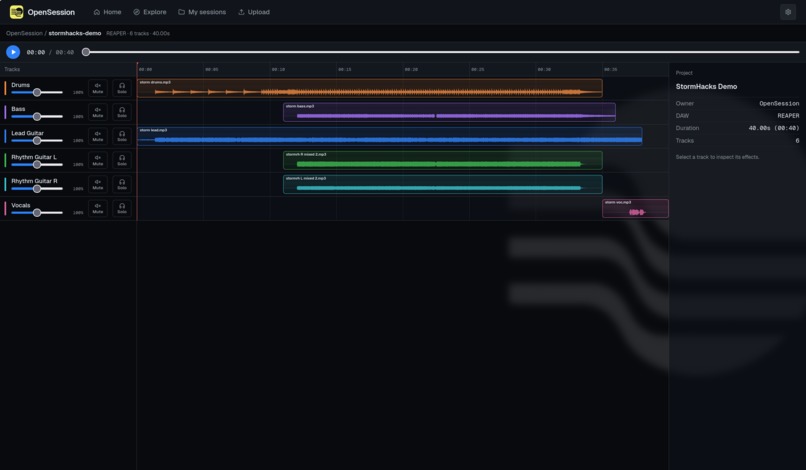Select the purple storm bass.mp3 clip

click(x=449, y=112)
